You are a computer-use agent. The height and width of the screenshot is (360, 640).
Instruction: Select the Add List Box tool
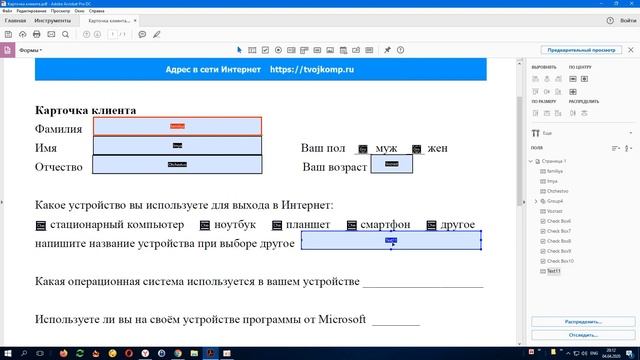pyautogui.click(x=291, y=50)
